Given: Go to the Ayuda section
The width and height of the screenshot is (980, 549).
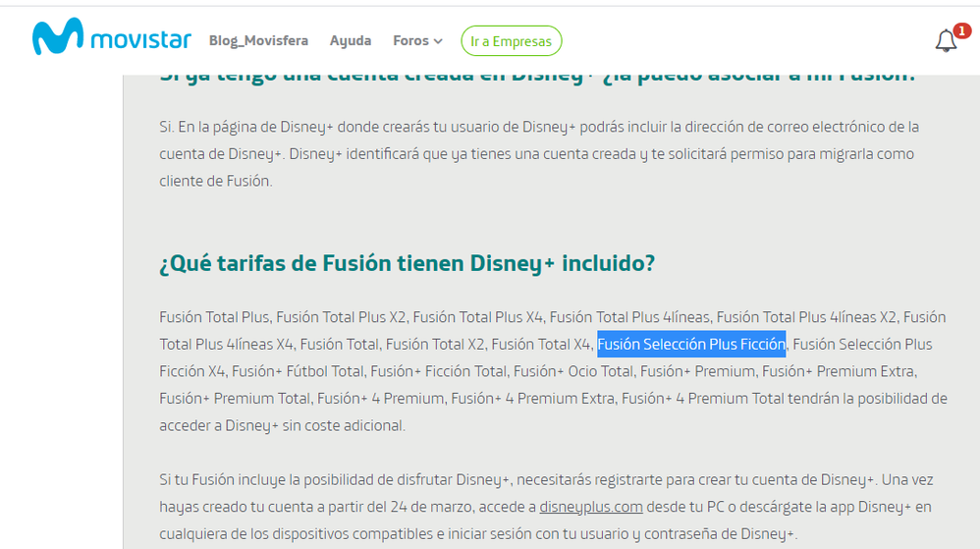Looking at the screenshot, I should (x=351, y=41).
